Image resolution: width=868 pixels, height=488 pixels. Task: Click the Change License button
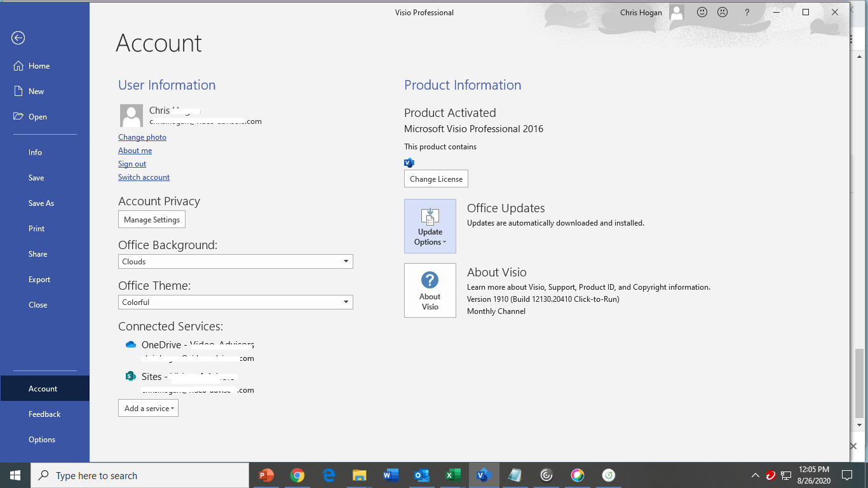pos(436,179)
